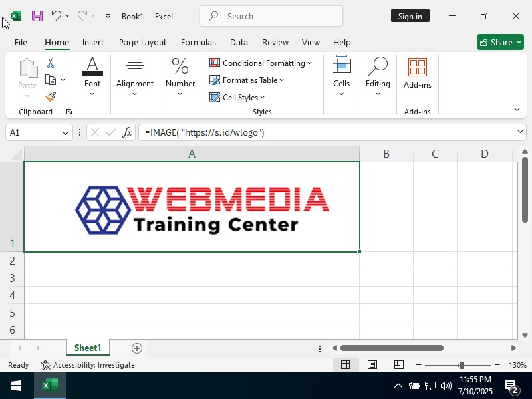Open Customize Quick Access Toolbar menu
The image size is (532, 399).
[108, 15]
